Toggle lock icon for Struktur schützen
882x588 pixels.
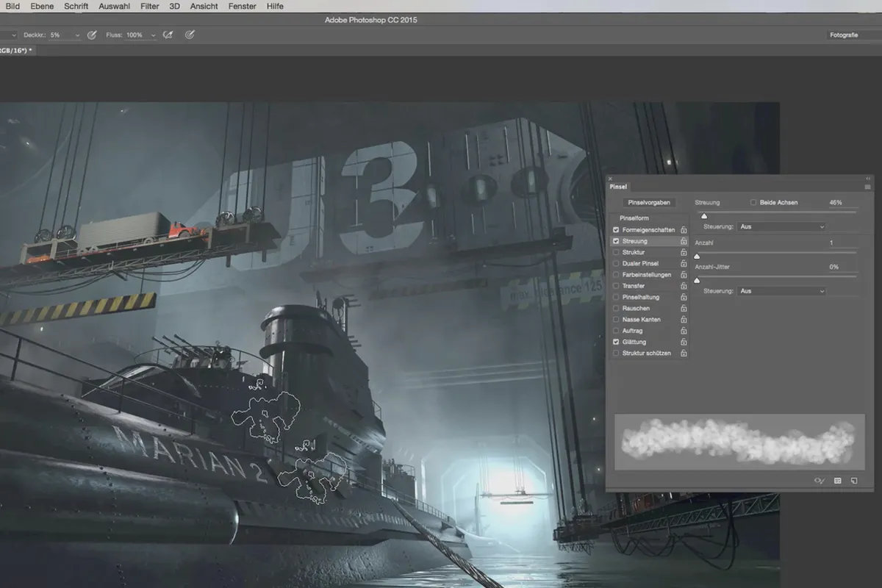pos(684,354)
